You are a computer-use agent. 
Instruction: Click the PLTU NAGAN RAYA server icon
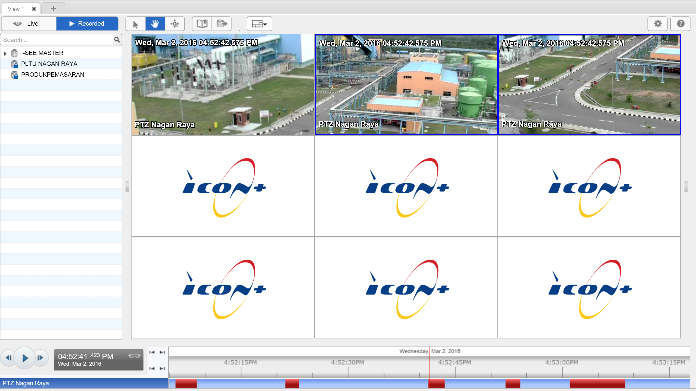(14, 64)
